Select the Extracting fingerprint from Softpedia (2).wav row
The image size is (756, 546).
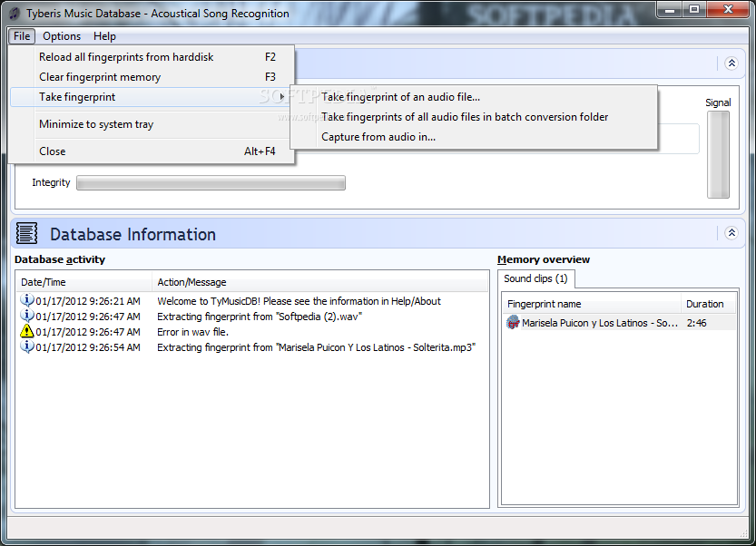click(x=253, y=317)
